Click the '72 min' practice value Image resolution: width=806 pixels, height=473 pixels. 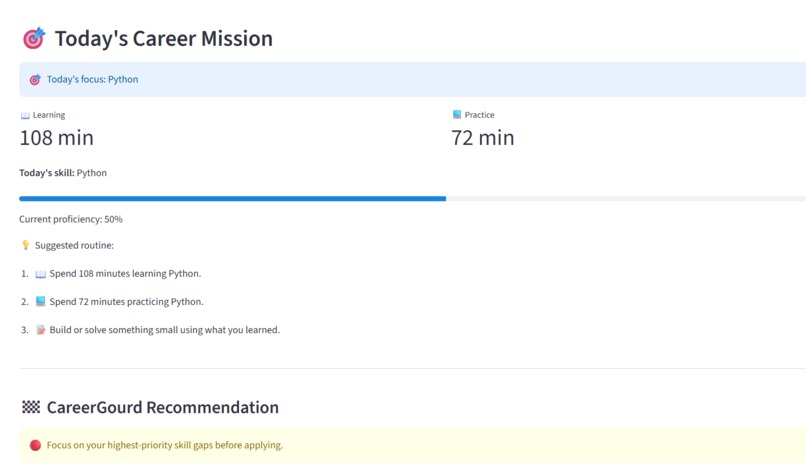click(483, 138)
